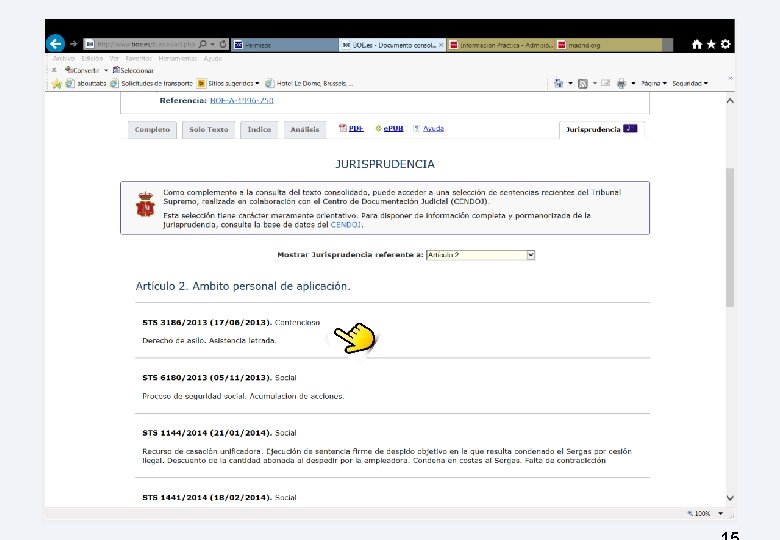Screen dimensions: 780x540
Task: Click the command bar home icon
Action: click(559, 83)
